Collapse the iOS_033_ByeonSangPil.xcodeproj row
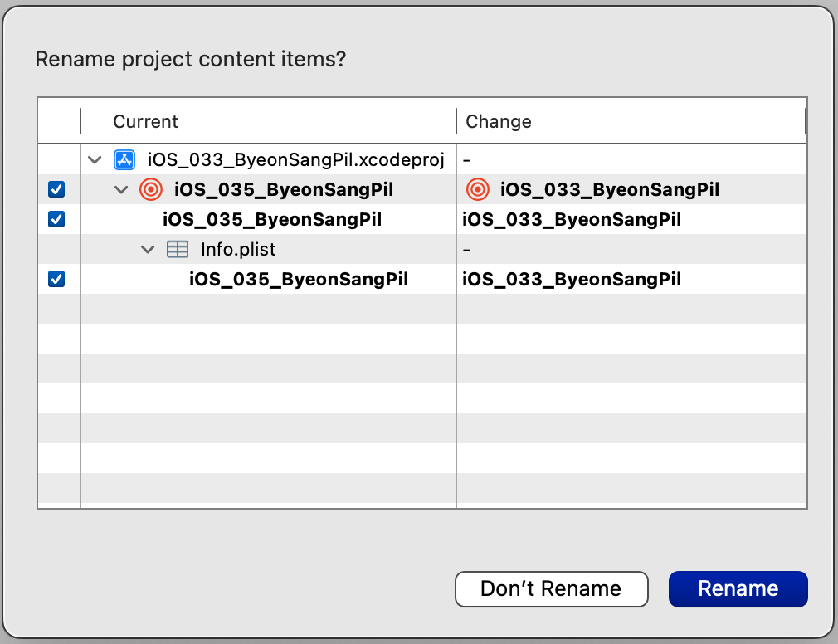Screen dimensions: 838x644 (95, 160)
